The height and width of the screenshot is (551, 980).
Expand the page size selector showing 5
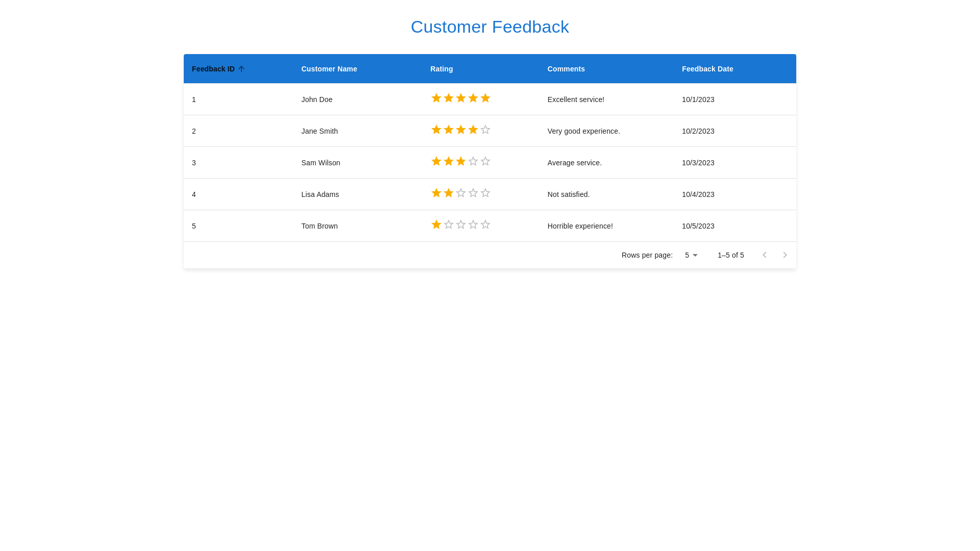point(691,255)
